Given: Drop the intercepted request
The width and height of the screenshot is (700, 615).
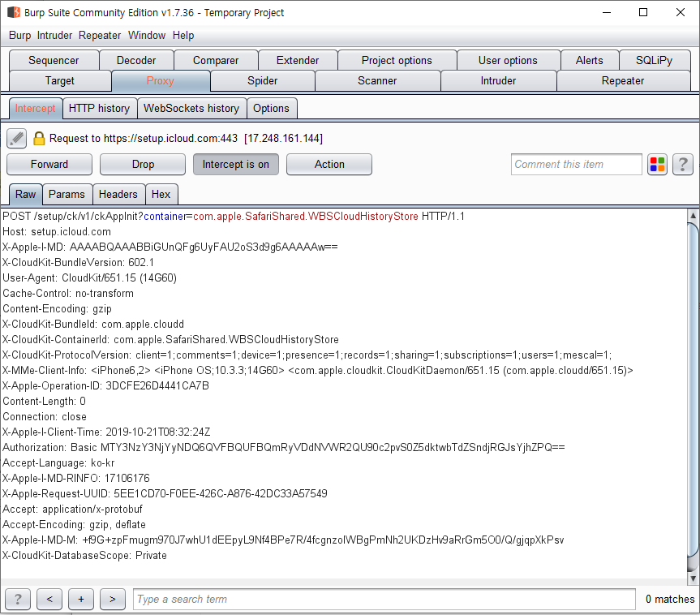Looking at the screenshot, I should coord(143,165).
